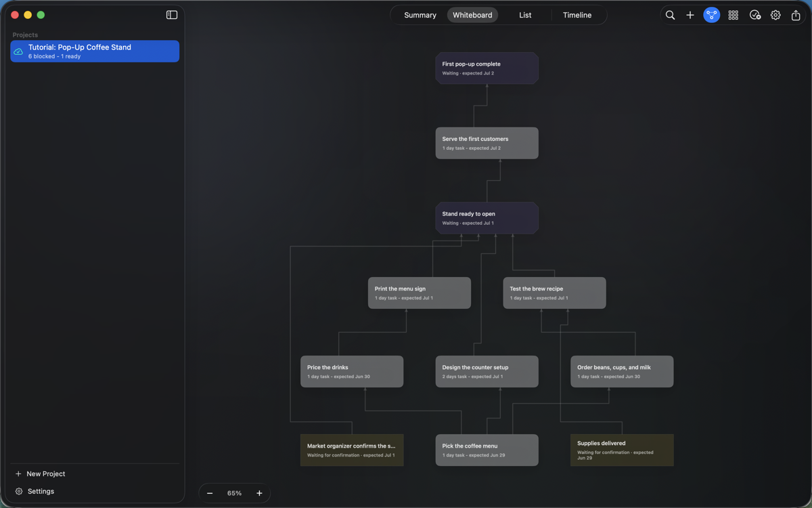The height and width of the screenshot is (508, 812).
Task: Toggle the sidebar panel icon
Action: click(172, 15)
